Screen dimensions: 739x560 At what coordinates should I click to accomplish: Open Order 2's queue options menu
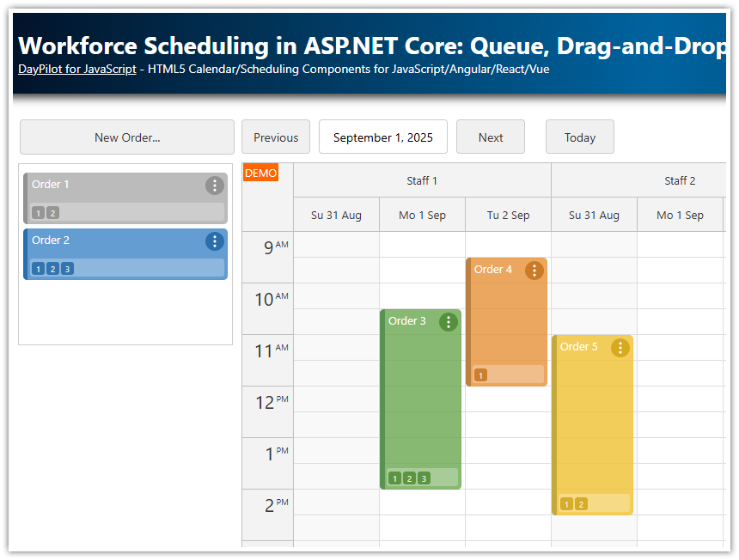pos(214,241)
